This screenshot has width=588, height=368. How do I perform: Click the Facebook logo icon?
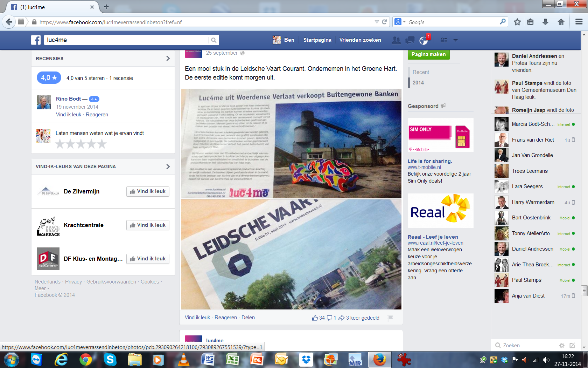click(36, 40)
